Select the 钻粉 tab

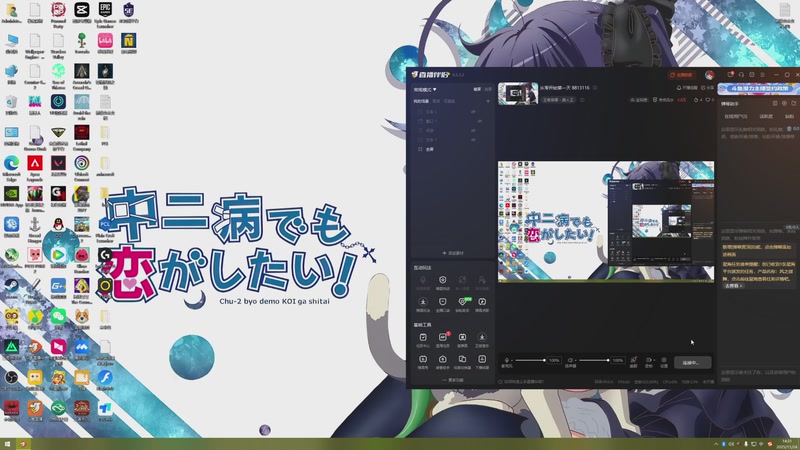789,116
